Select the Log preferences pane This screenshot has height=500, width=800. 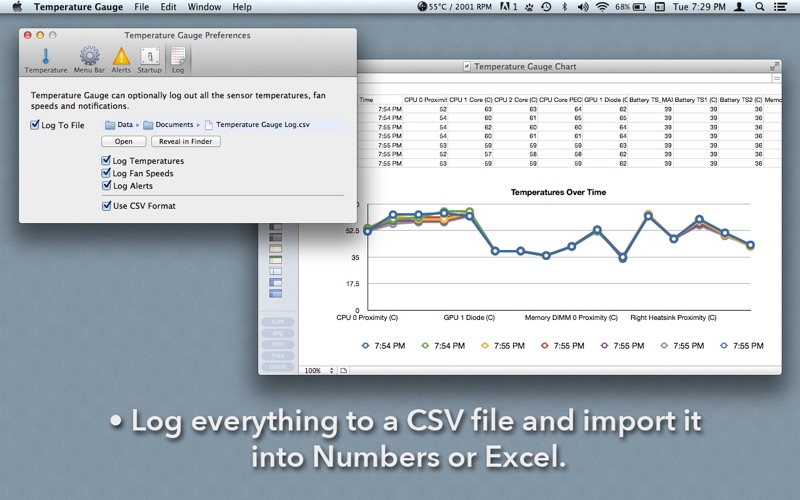pyautogui.click(x=178, y=60)
